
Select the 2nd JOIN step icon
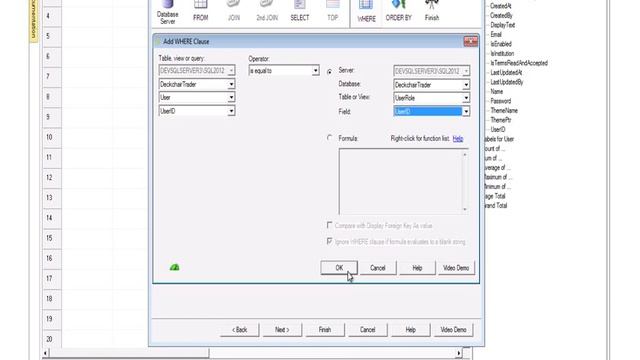click(x=267, y=11)
